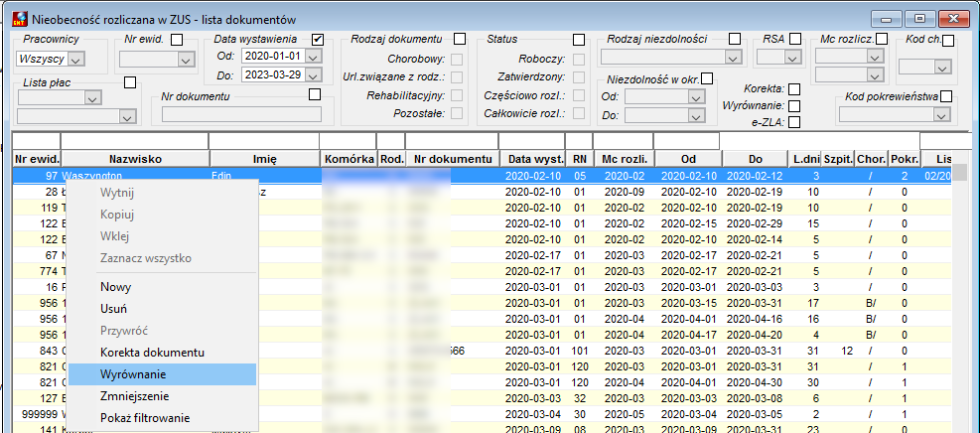The image size is (980, 433).
Task: Click the Komórka column header
Action: click(x=349, y=159)
